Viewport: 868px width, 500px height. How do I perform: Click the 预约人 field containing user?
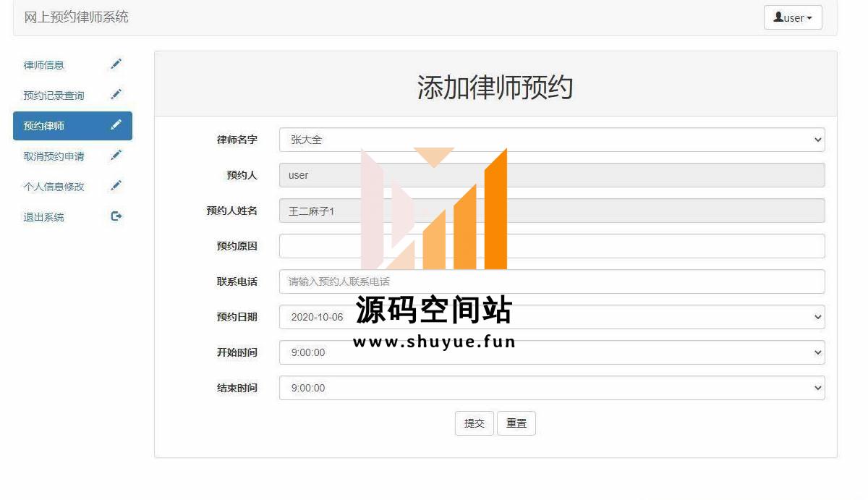coord(552,175)
